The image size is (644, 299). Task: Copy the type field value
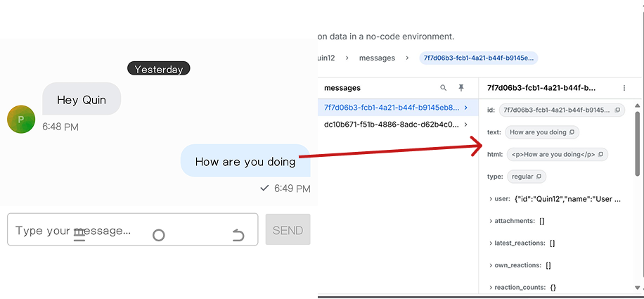coord(539,177)
